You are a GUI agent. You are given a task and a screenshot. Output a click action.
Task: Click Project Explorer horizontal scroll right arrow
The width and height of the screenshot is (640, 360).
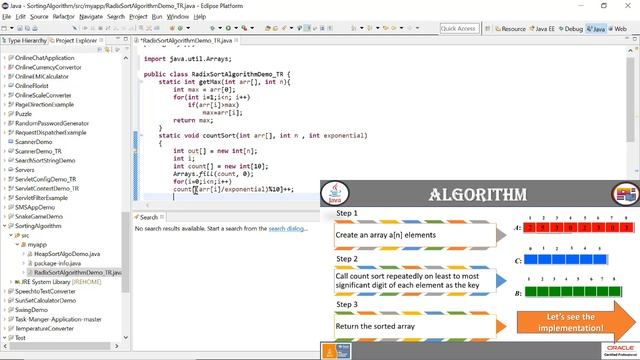coord(117,346)
